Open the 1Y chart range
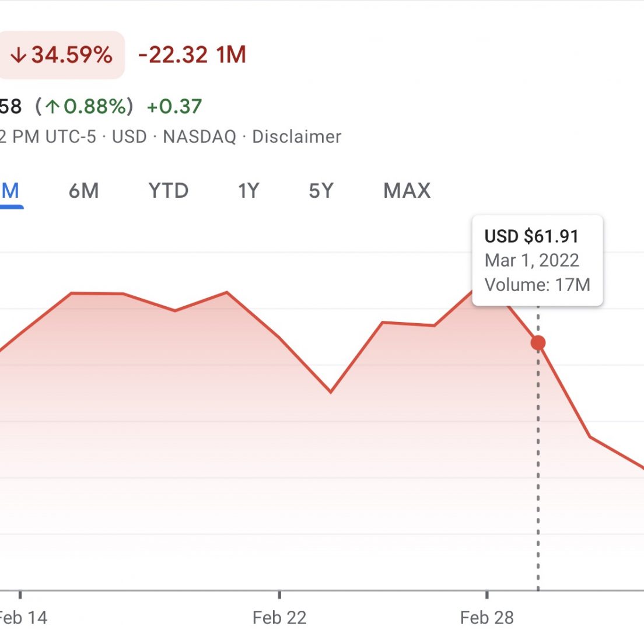 (249, 191)
